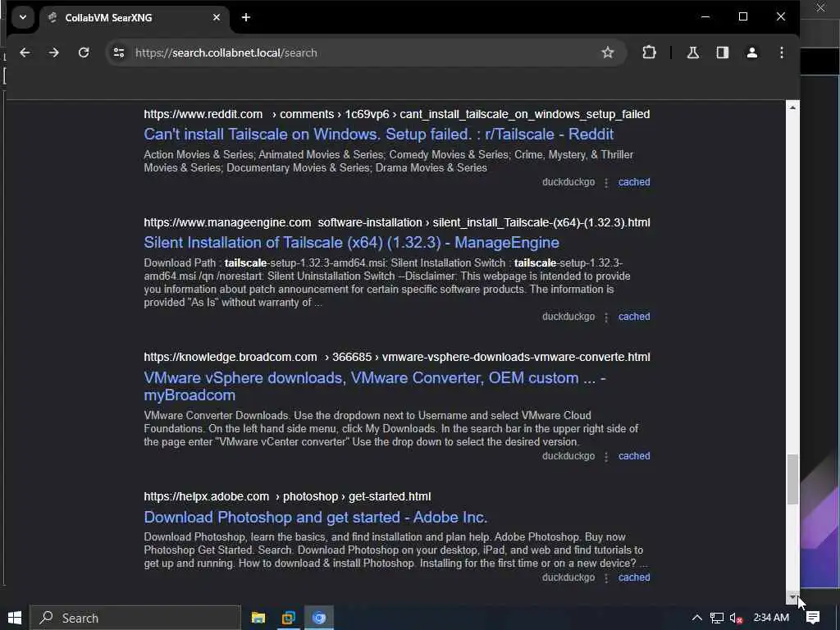Open the 2:34 AM clock

pyautogui.click(x=771, y=618)
